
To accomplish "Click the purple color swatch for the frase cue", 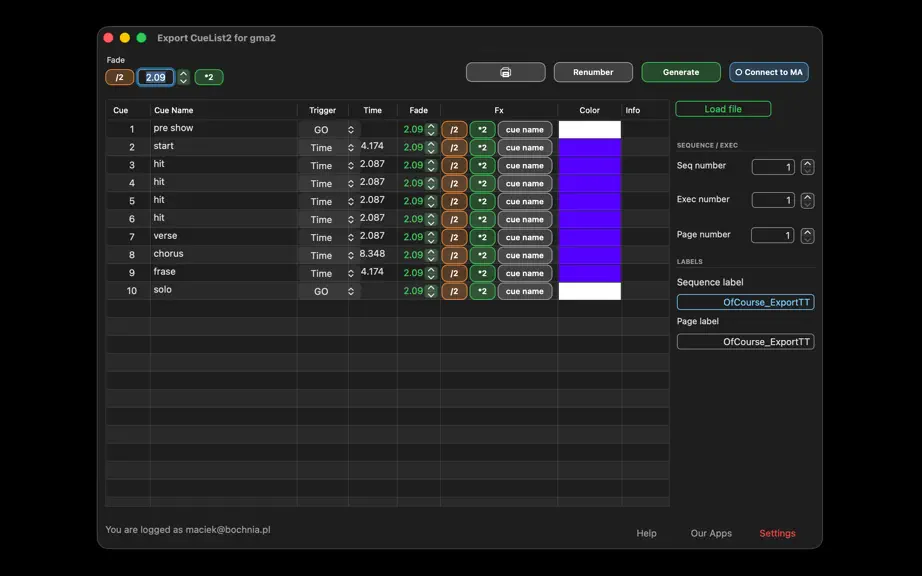I will click(589, 273).
